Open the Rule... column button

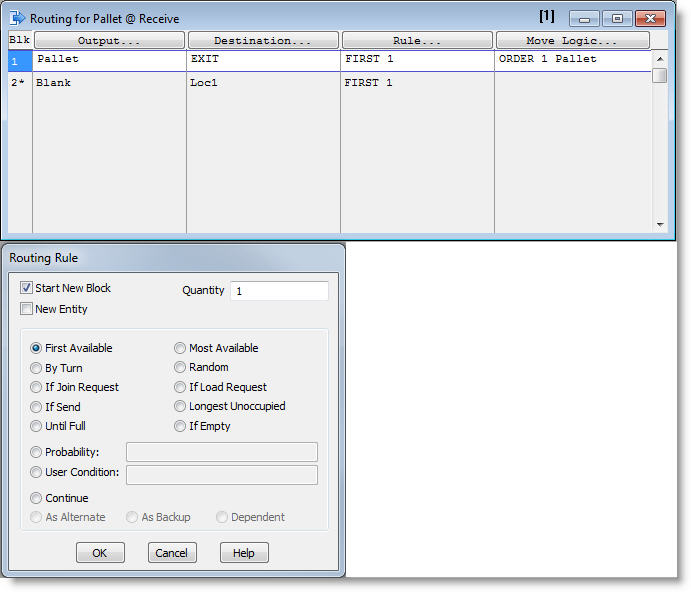(417, 41)
